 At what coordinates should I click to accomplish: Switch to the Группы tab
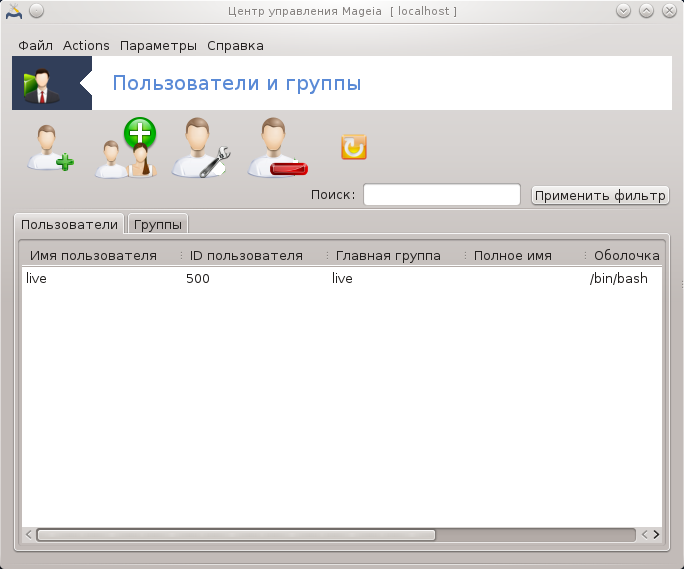tap(157, 224)
